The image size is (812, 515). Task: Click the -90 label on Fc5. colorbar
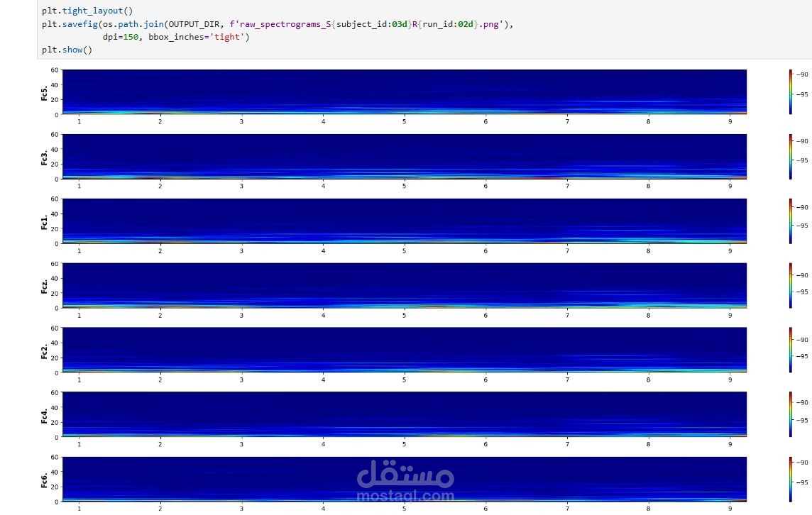tap(802, 74)
